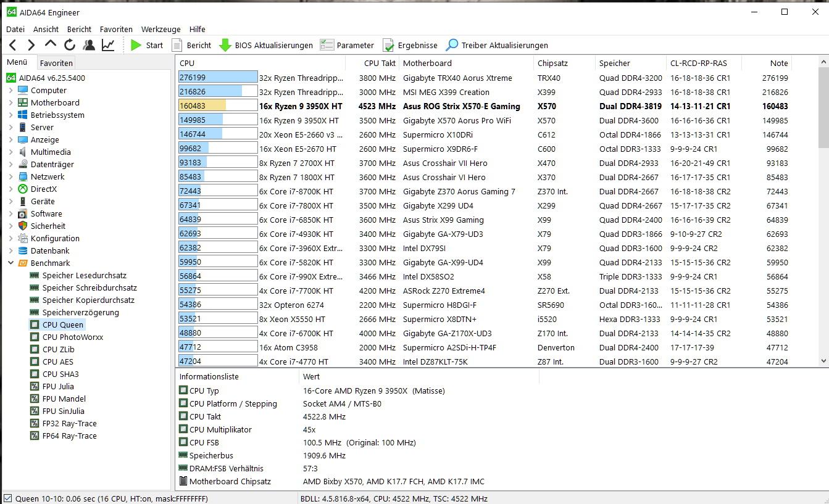
Task: Select the Software tree icon
Action: coord(23,213)
